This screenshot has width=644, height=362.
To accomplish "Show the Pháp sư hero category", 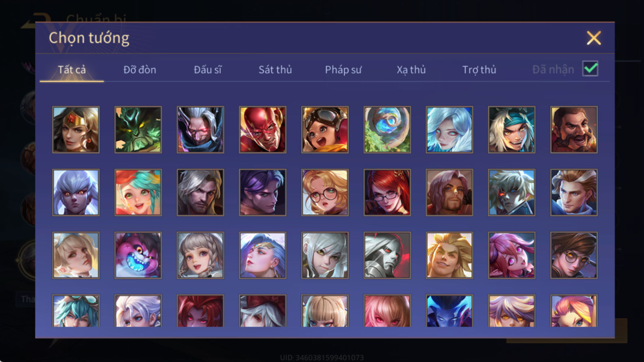I will (x=343, y=70).
